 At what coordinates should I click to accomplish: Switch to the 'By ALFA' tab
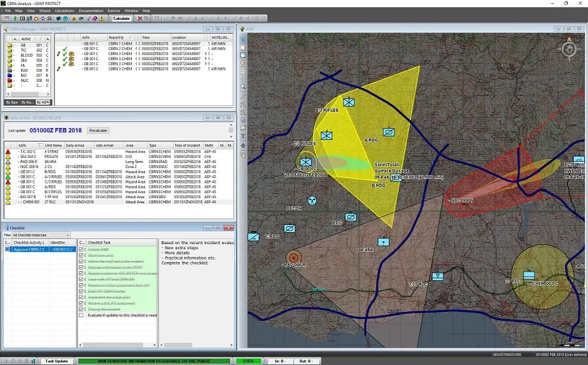pyautogui.click(x=43, y=102)
